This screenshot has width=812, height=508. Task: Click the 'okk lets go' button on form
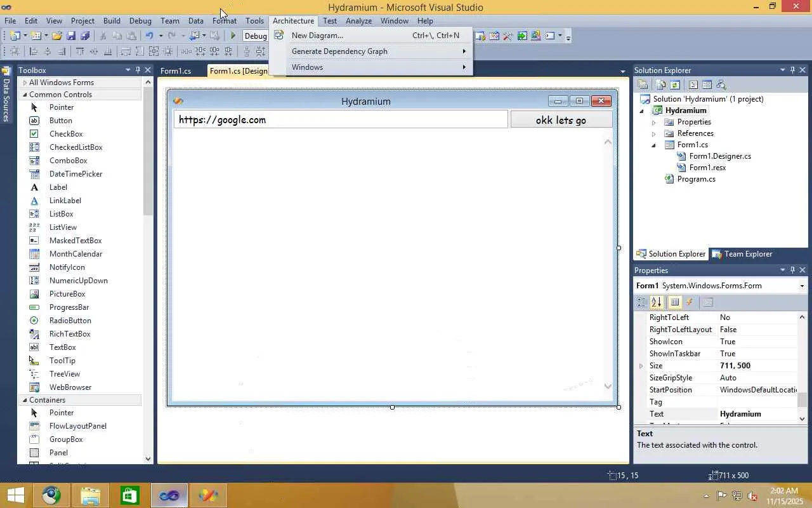pos(561,120)
